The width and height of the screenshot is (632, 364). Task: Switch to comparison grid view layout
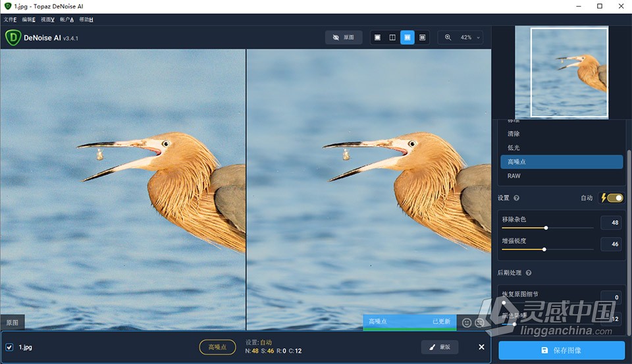point(423,38)
